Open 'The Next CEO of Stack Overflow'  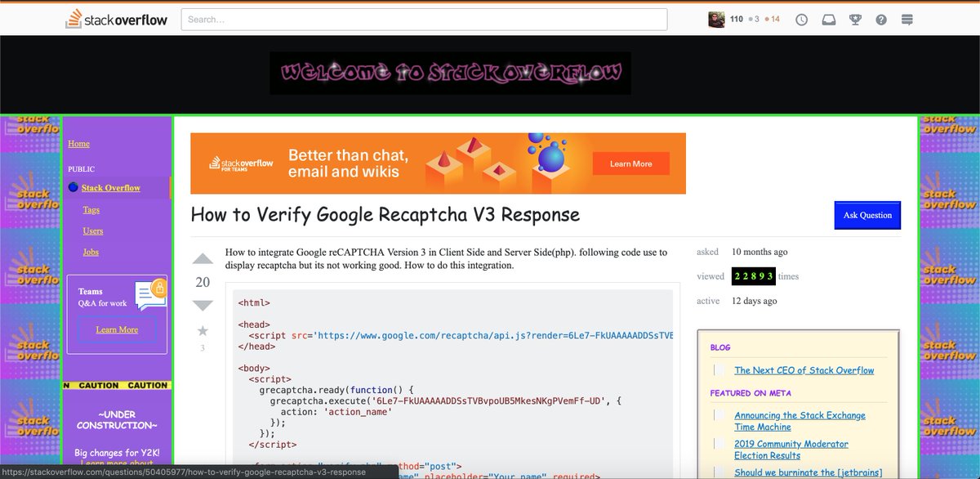(804, 370)
